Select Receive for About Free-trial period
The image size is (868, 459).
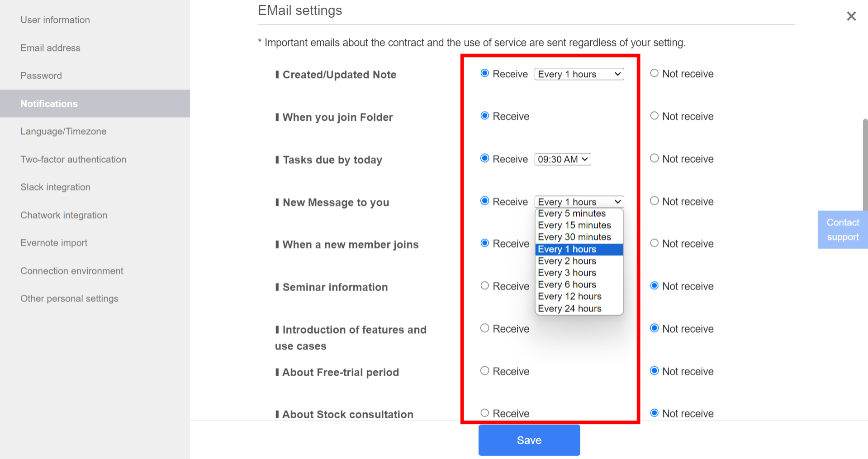(484, 370)
